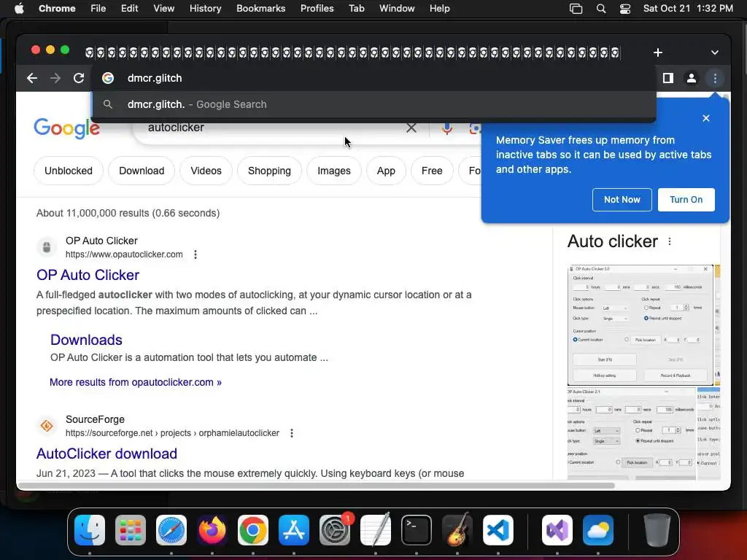Open the lower OP Auto Clicker 2.1 screenshot
Image resolution: width=747 pixels, height=560 pixels.
(x=632, y=434)
